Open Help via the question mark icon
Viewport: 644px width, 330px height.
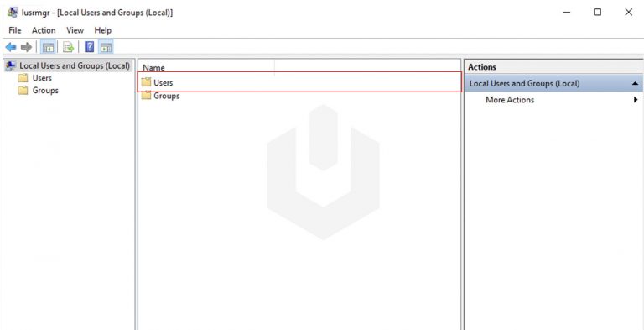pyautogui.click(x=89, y=47)
